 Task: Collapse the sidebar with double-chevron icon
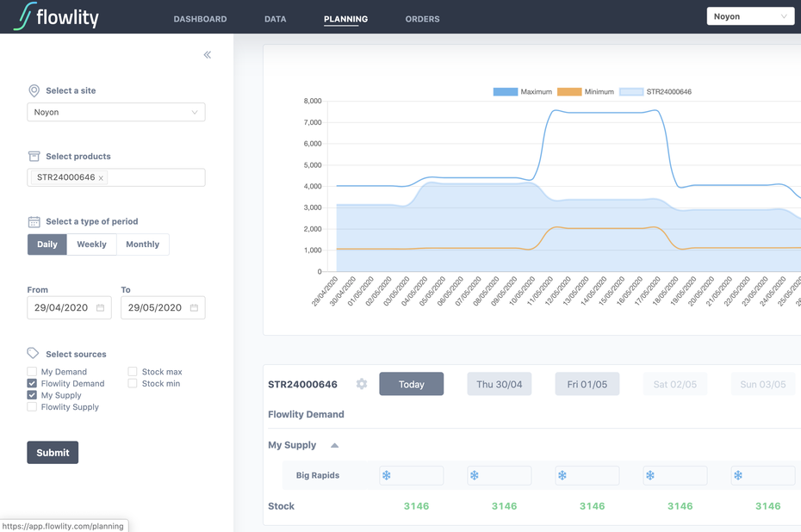pos(208,54)
